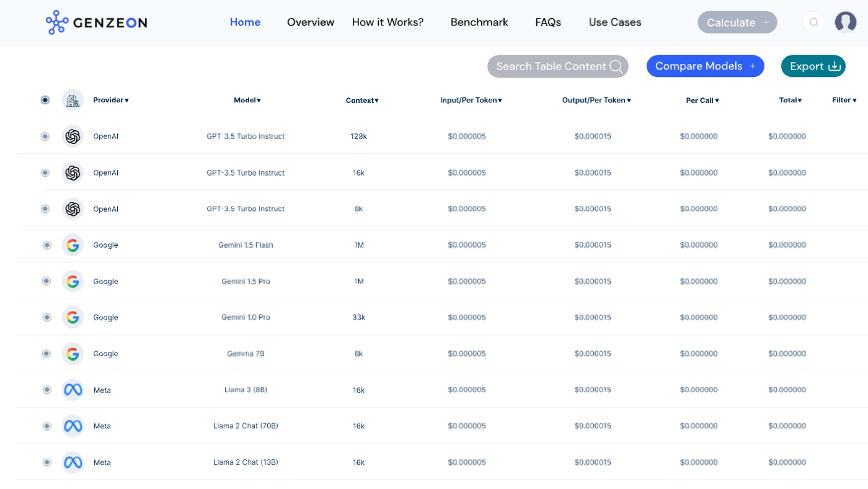Select the Gemini 1.5 Pro row radio button
The height and width of the screenshot is (489, 868).
[46, 281]
